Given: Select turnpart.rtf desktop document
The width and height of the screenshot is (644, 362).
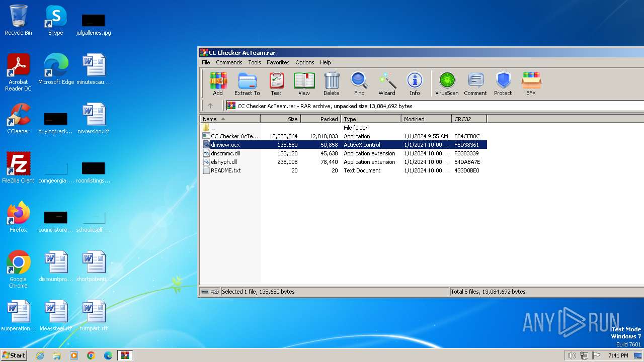Looking at the screenshot, I should tap(94, 316).
